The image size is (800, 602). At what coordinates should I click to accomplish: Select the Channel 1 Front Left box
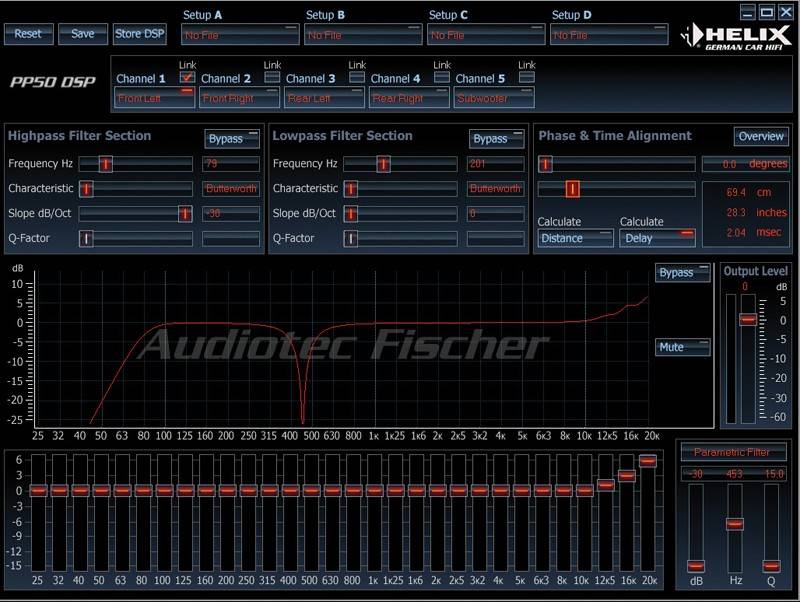pyautogui.click(x=155, y=97)
